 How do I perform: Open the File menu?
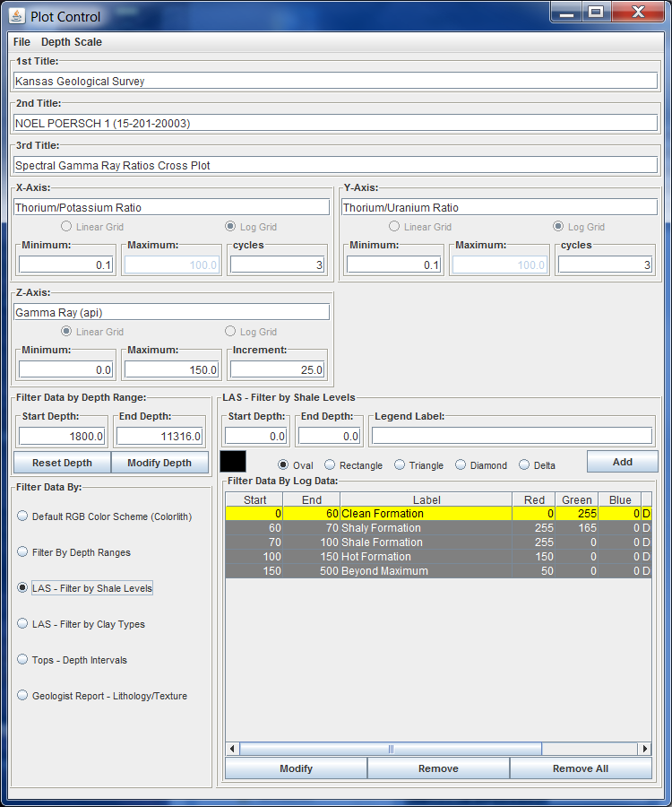click(22, 42)
